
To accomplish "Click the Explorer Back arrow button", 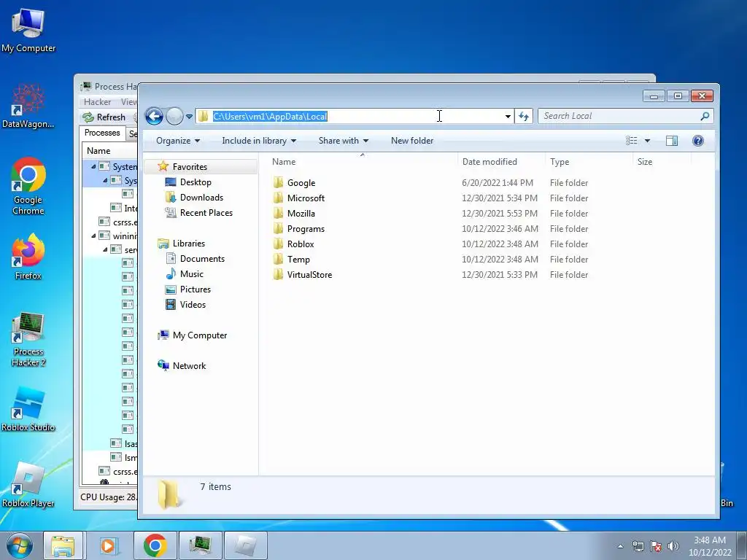I will 155,116.
